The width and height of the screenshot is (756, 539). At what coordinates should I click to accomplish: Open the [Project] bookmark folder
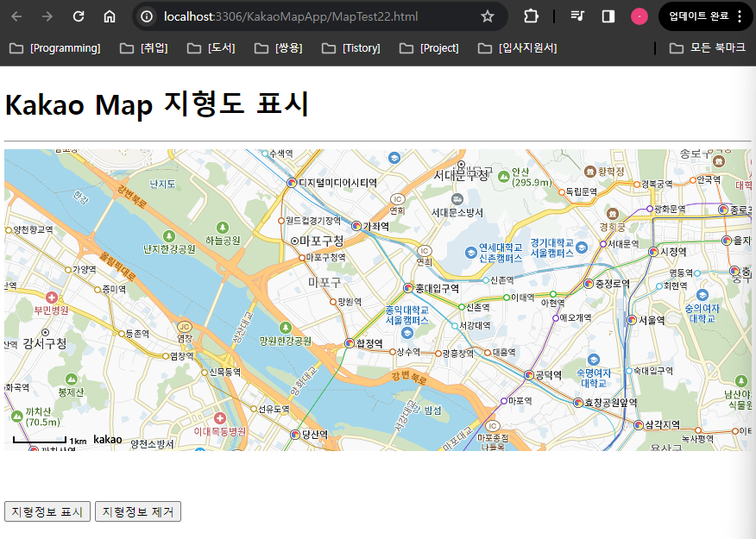tap(429, 48)
